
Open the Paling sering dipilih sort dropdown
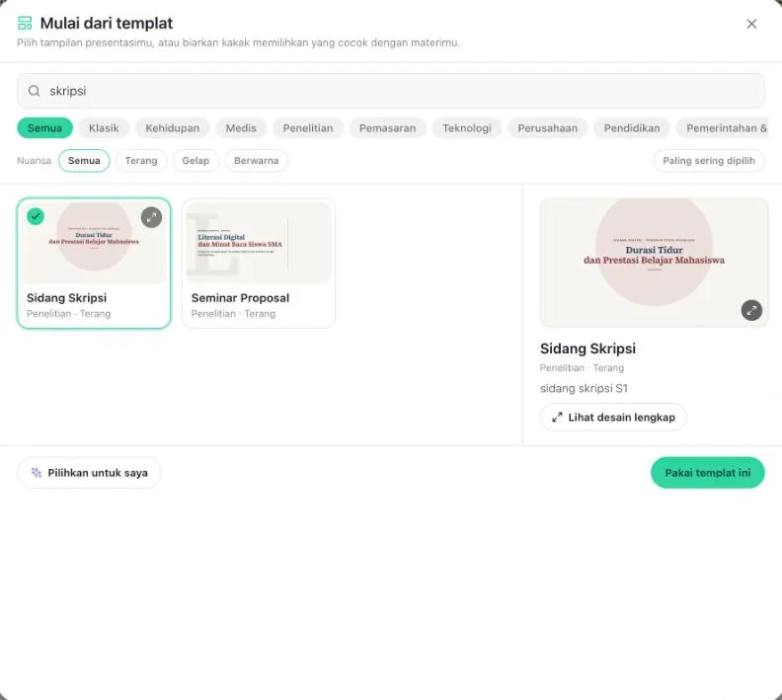coord(709,161)
